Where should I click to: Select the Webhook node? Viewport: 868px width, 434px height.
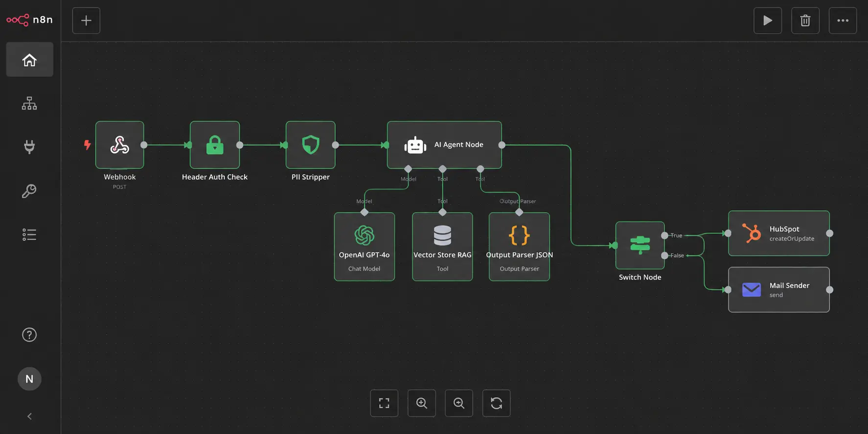120,145
